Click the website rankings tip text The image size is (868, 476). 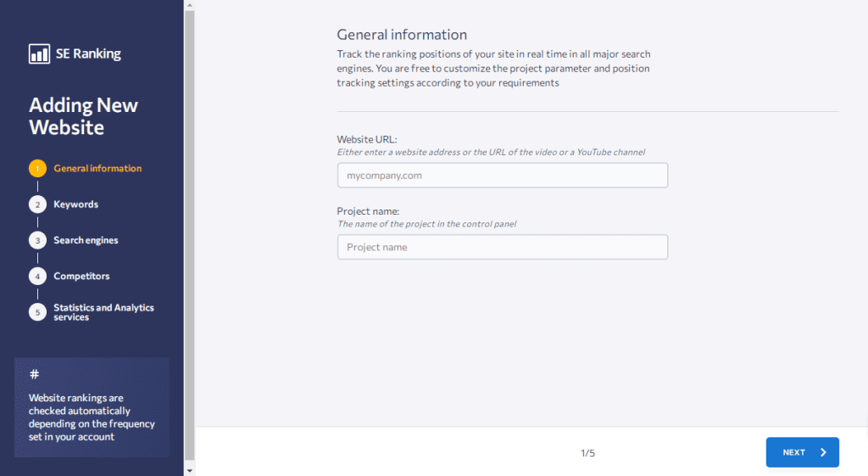point(92,417)
